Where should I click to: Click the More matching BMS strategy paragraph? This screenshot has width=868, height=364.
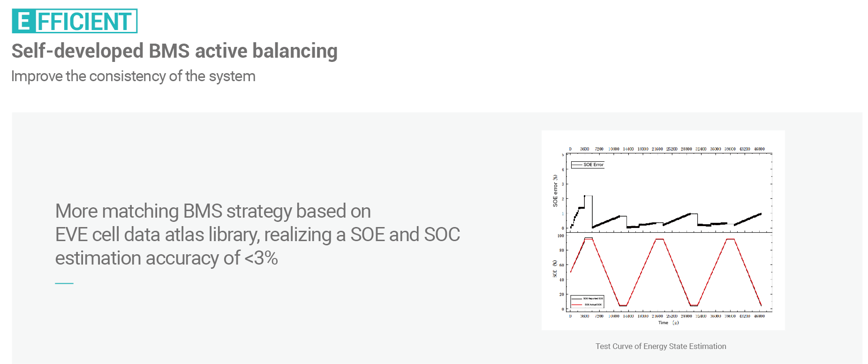coord(257,235)
